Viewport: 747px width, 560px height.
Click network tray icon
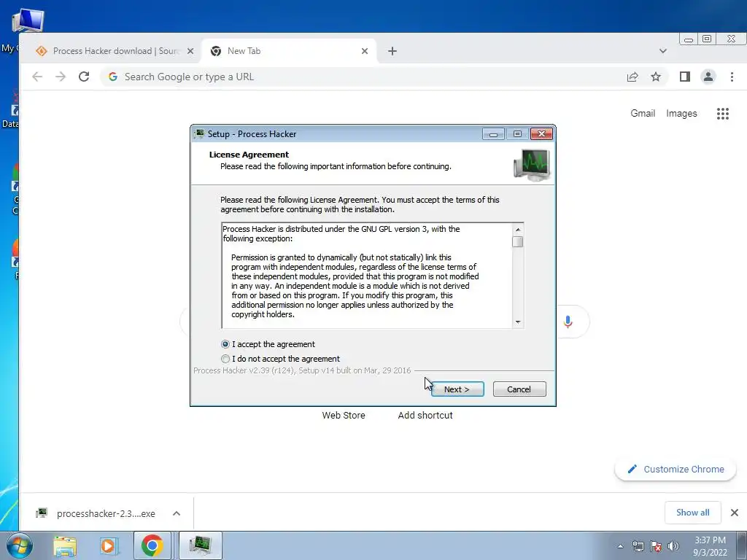tap(638, 546)
